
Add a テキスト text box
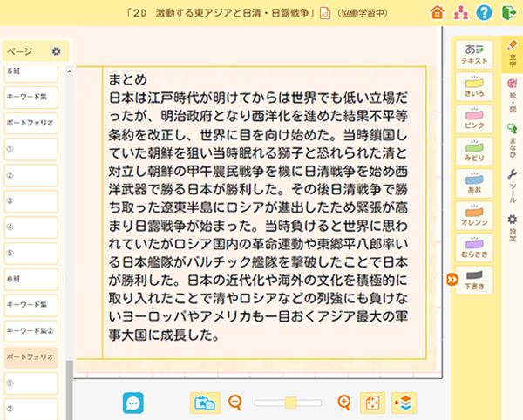[474, 55]
